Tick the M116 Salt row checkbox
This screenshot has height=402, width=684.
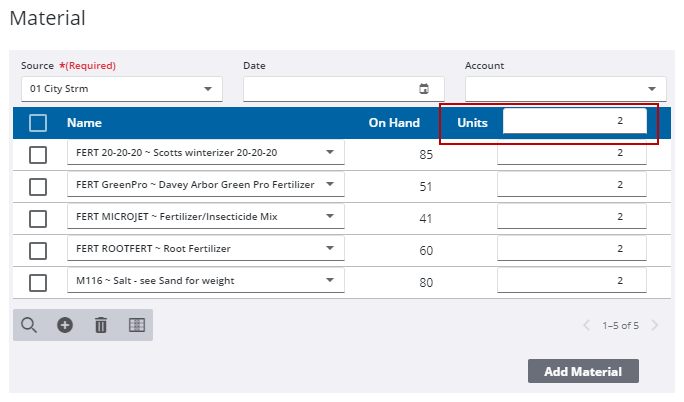(38, 282)
